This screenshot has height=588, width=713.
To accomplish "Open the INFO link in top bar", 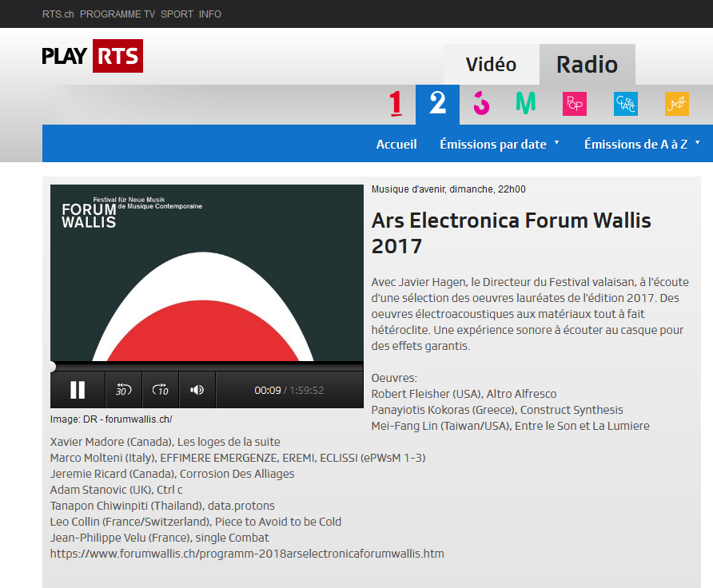I will [210, 14].
